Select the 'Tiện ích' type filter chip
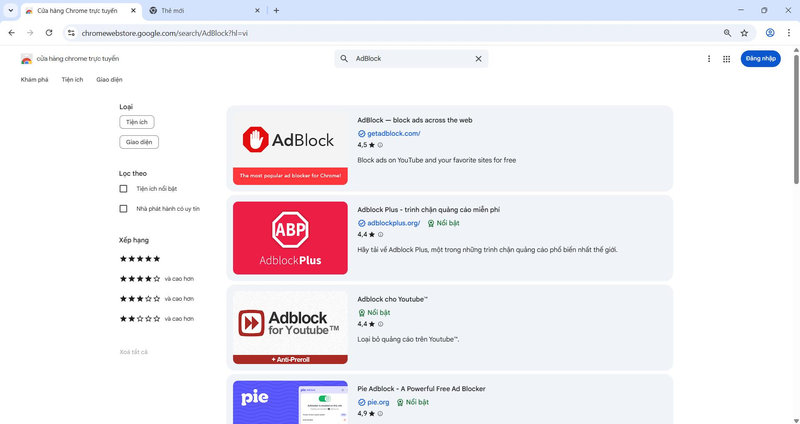Viewport: 800px width, 424px height. pos(137,122)
